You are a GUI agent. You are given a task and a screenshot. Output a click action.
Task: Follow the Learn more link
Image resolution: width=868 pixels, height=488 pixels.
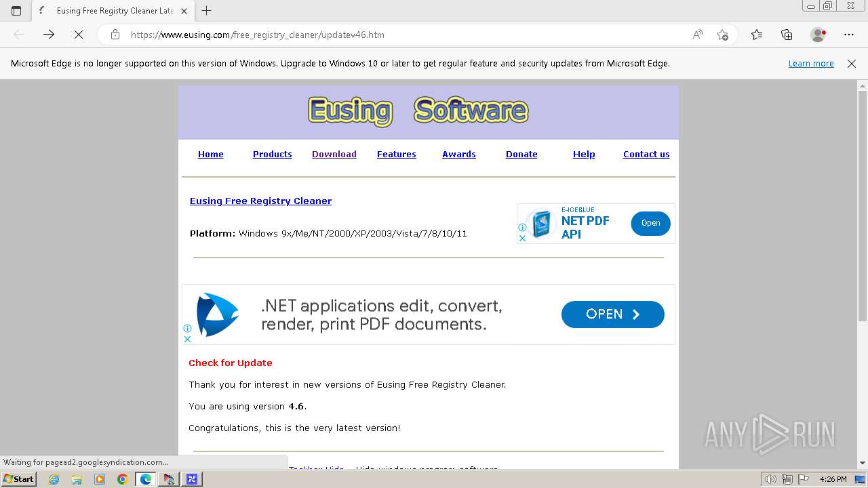[811, 63]
